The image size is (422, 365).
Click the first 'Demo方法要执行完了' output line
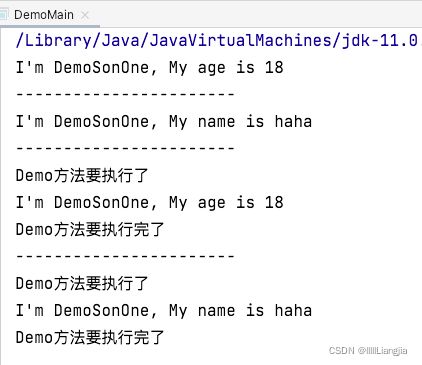[90, 230]
